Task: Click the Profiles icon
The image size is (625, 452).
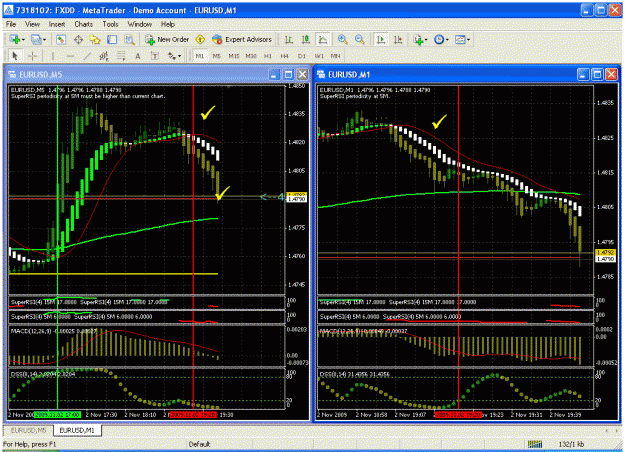Action: (36, 39)
